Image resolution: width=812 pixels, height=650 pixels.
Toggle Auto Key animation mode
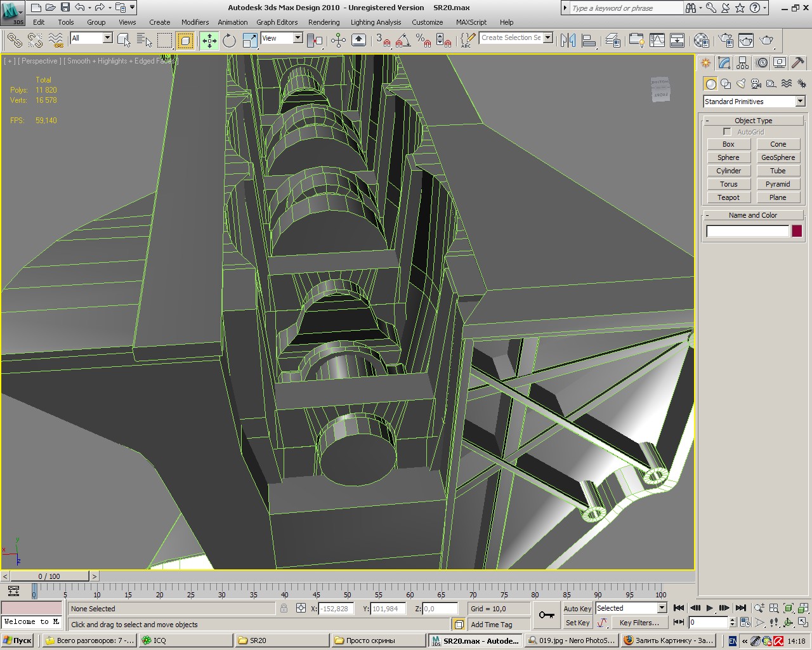click(x=577, y=608)
